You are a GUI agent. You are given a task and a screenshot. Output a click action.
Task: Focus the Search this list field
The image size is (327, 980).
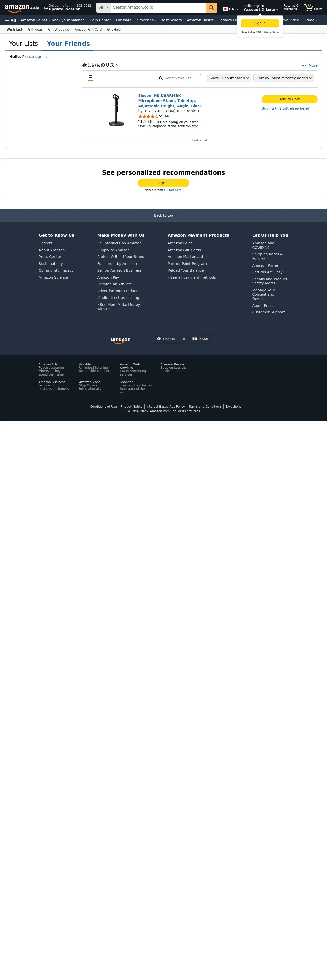179,78
